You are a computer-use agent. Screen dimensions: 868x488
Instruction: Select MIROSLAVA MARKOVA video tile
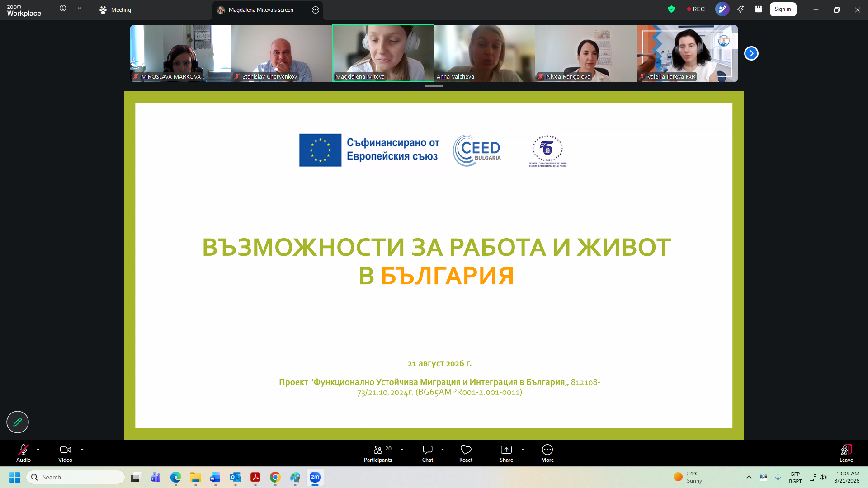point(181,53)
